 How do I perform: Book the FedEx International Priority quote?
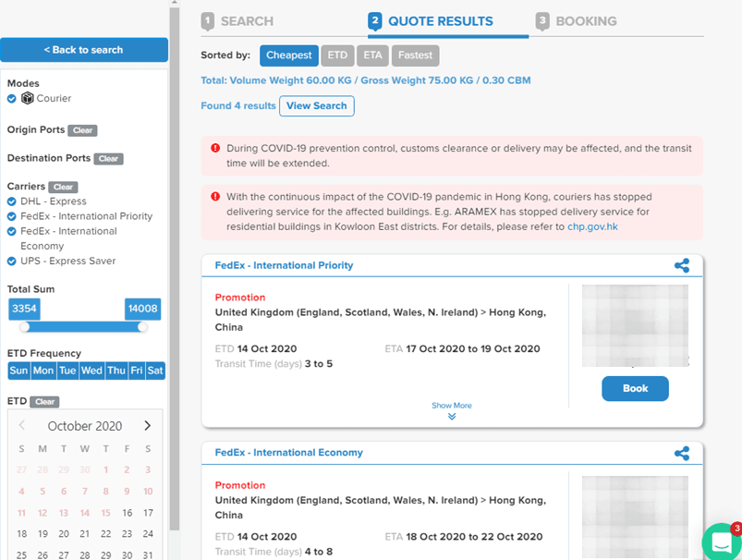tap(635, 389)
